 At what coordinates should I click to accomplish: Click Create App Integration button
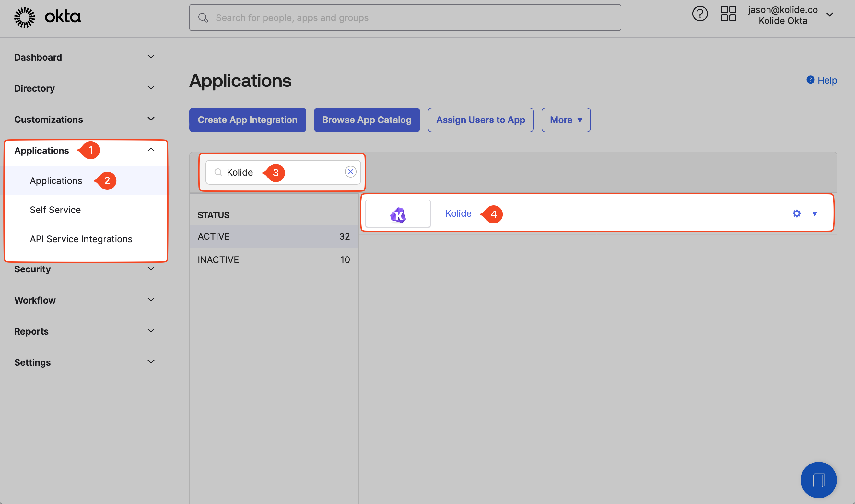pyautogui.click(x=248, y=120)
